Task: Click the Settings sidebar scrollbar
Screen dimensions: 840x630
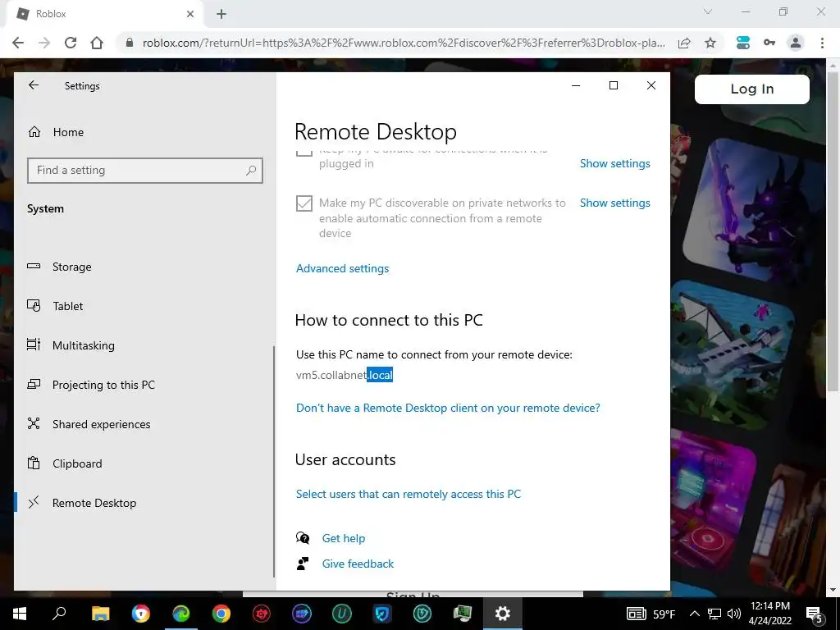Action: [274, 461]
